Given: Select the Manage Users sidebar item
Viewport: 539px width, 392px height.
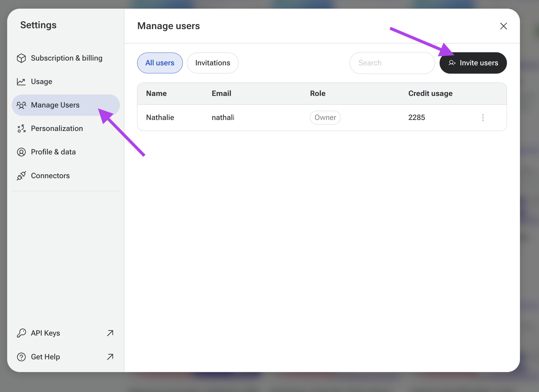Looking at the screenshot, I should pos(66,105).
